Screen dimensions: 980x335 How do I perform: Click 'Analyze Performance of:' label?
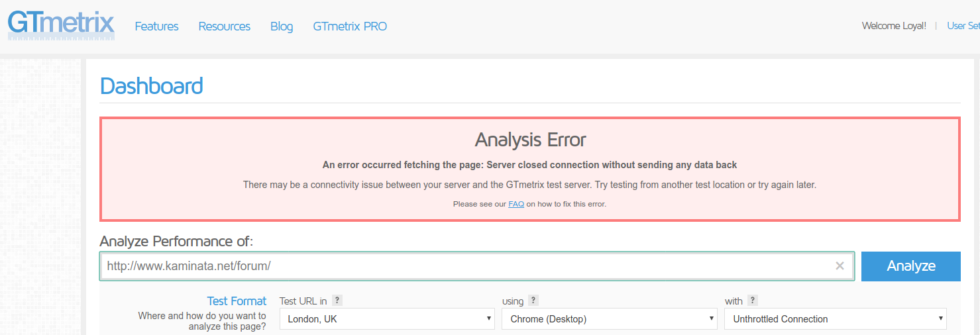pos(176,242)
